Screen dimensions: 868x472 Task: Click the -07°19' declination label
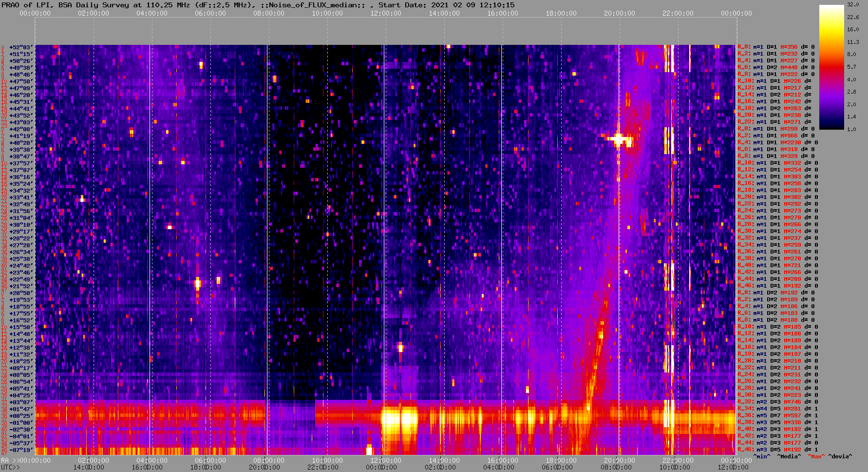coord(21,450)
